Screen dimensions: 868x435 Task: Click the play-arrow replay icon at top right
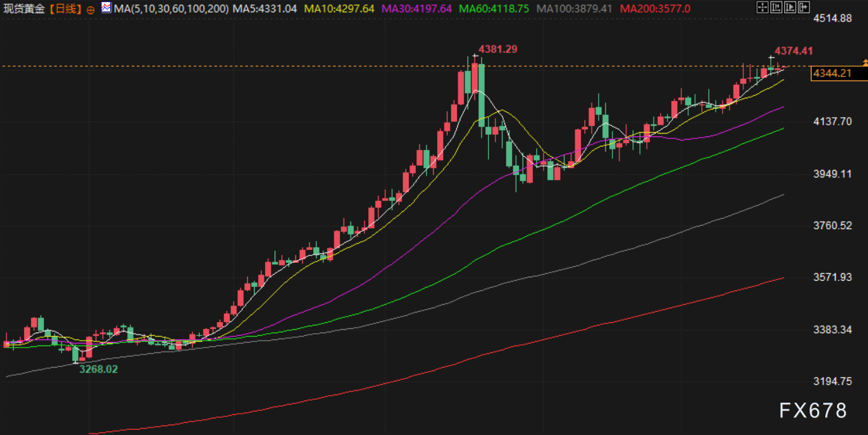coord(790,8)
